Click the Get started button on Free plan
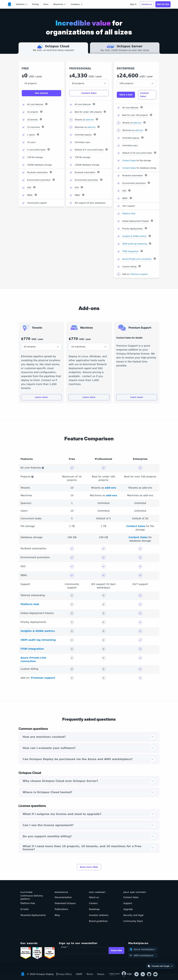The width and height of the screenshot is (178, 980). (x=41, y=93)
